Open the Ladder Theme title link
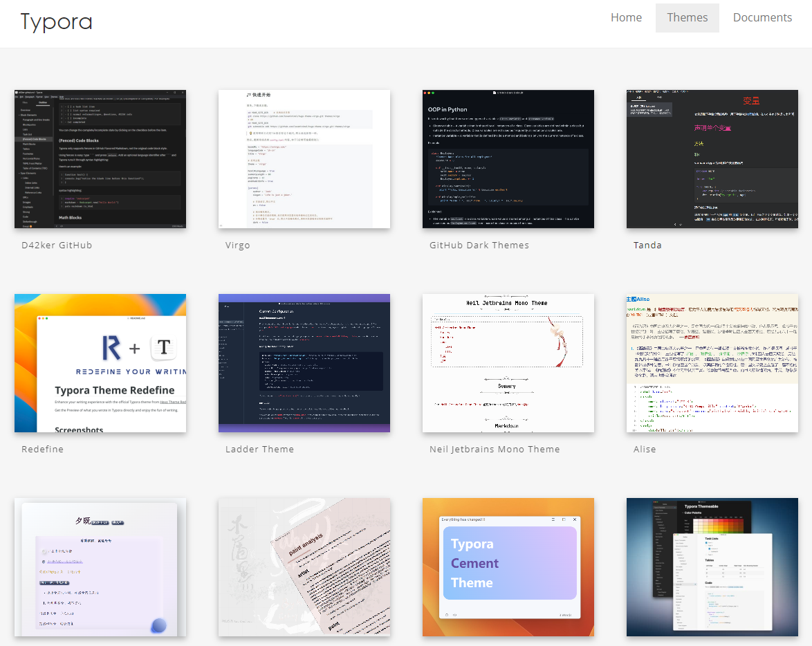The image size is (812, 646). (x=259, y=449)
